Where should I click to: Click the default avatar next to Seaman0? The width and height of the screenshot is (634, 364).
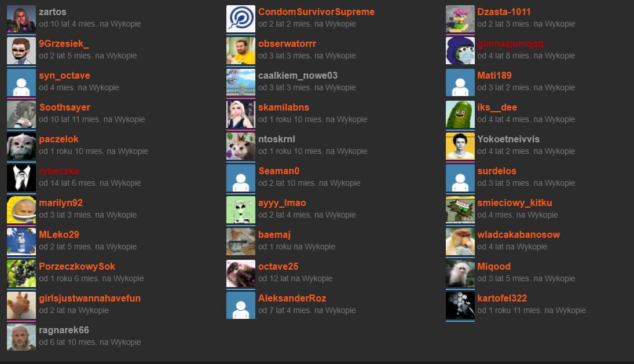pyautogui.click(x=240, y=178)
